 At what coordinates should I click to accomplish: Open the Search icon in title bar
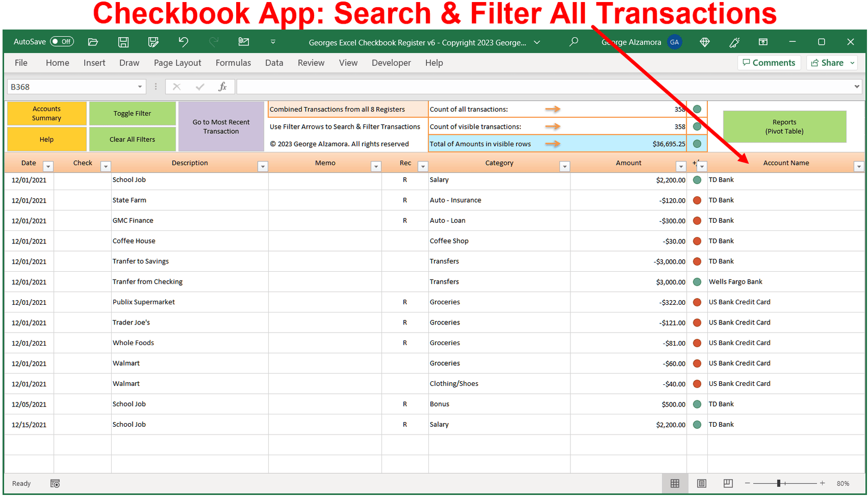573,42
